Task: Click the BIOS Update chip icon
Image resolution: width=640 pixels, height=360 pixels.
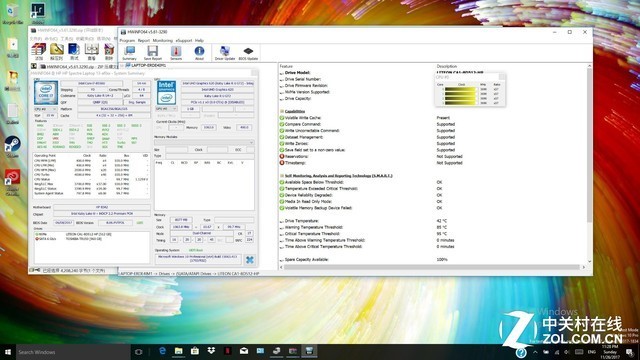Action: tap(248, 53)
